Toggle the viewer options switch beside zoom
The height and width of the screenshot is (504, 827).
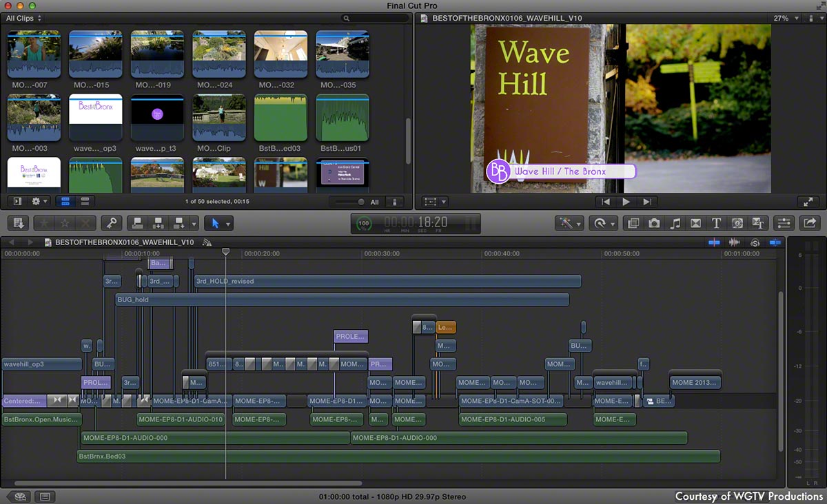coord(813,18)
